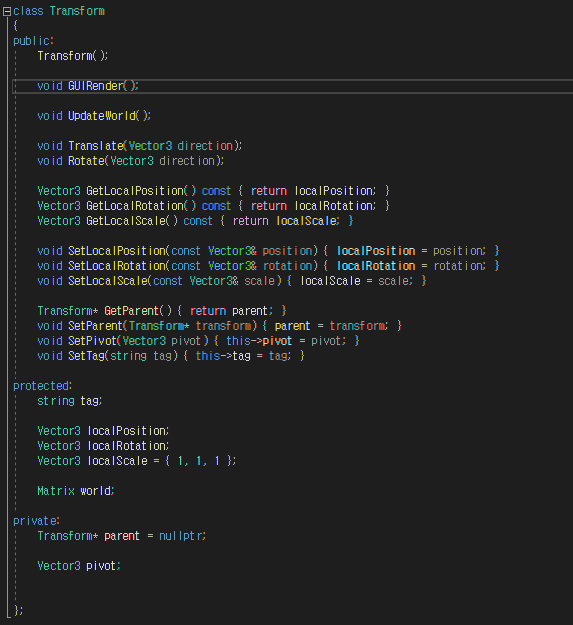This screenshot has width=573, height=625.
Task: Click the SetLocalScale setter name
Action: (x=108, y=281)
